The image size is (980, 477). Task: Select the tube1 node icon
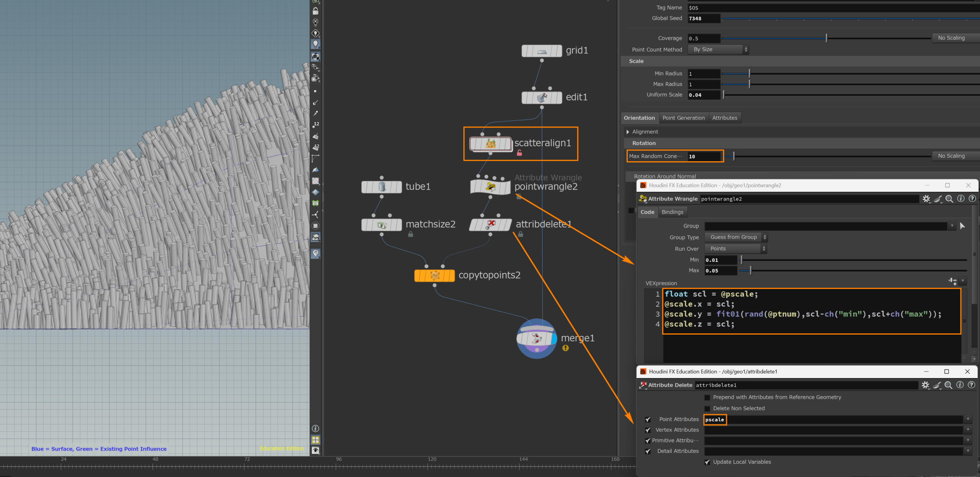click(382, 187)
